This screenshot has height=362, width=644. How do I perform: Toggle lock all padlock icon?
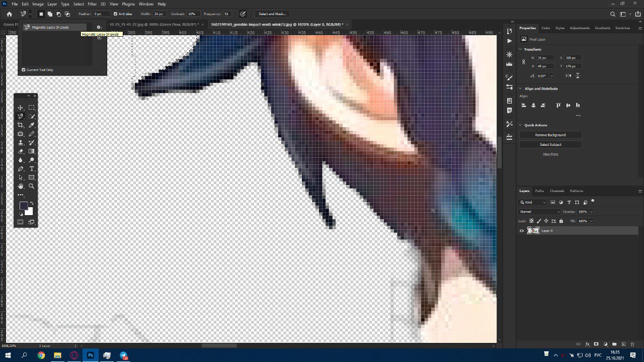coord(561,221)
